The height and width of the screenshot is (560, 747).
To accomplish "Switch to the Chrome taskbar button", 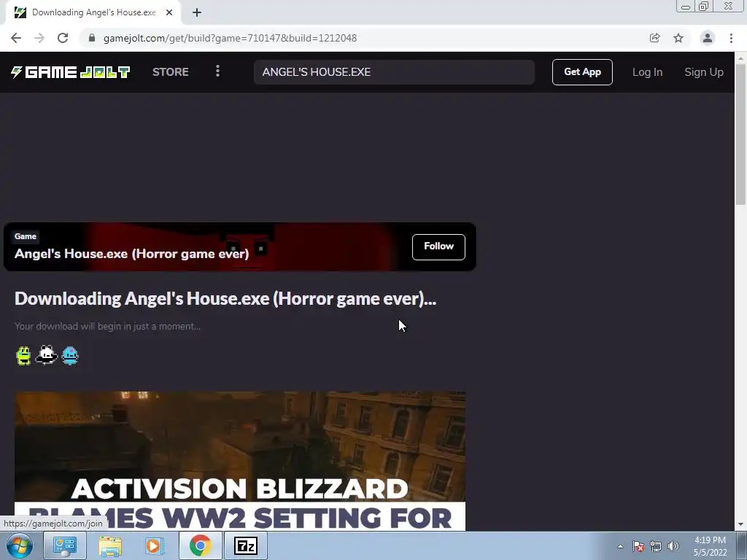I will click(x=200, y=545).
